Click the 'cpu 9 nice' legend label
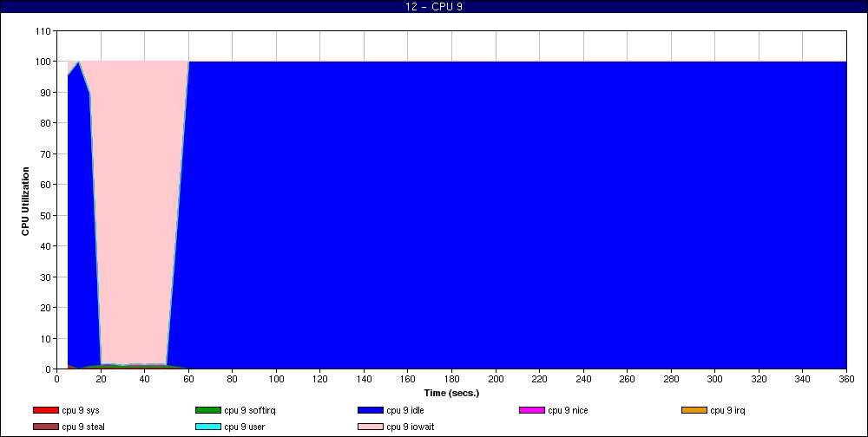Viewport: 868px width, 437px height. (x=568, y=411)
